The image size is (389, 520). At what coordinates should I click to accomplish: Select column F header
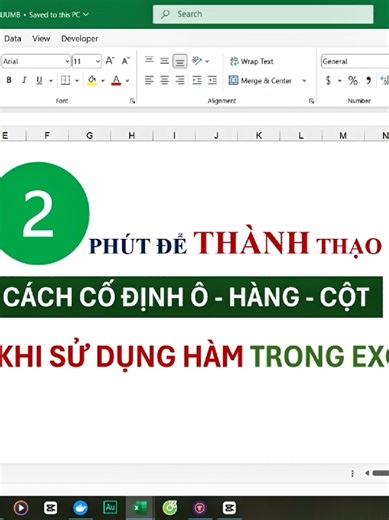point(47,135)
